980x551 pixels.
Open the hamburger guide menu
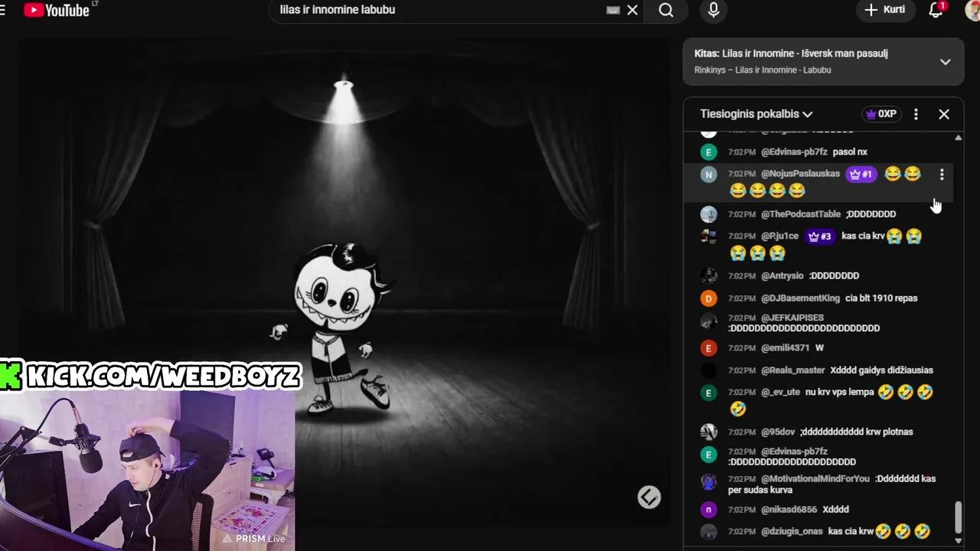pos(3,10)
